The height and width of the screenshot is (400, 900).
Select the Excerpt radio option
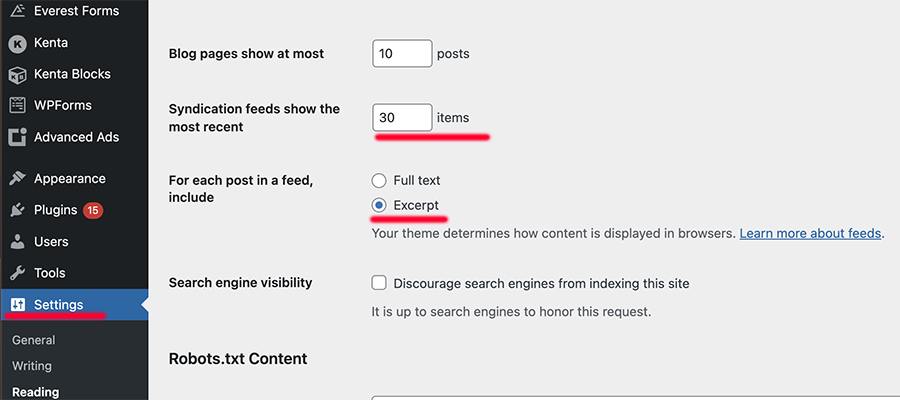(378, 205)
